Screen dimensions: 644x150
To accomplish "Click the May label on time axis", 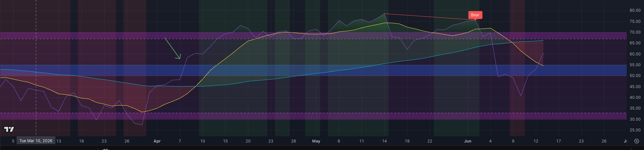I will pos(316,141).
